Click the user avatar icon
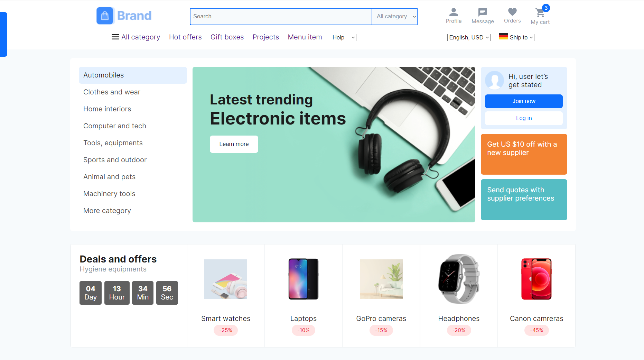This screenshot has width=644, height=360. point(495,80)
